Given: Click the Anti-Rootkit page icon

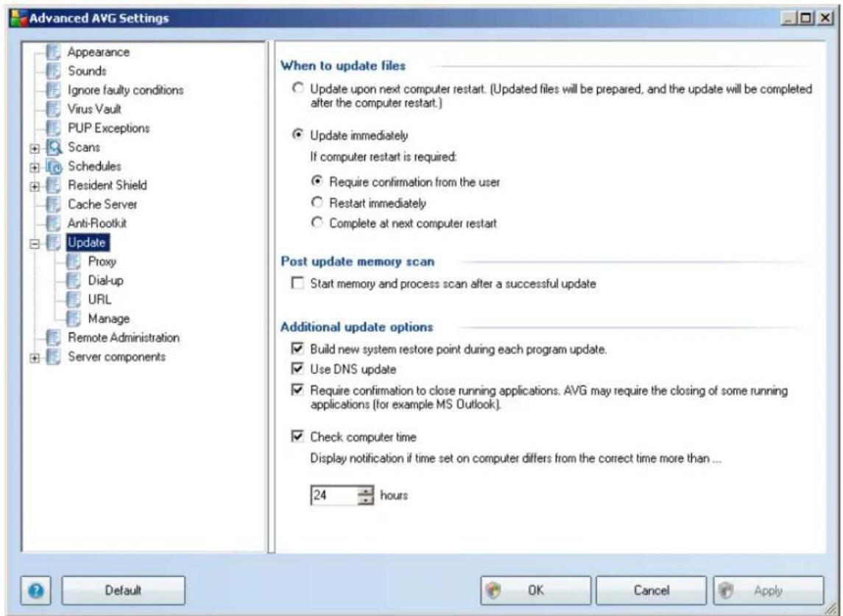Looking at the screenshot, I should (54, 223).
